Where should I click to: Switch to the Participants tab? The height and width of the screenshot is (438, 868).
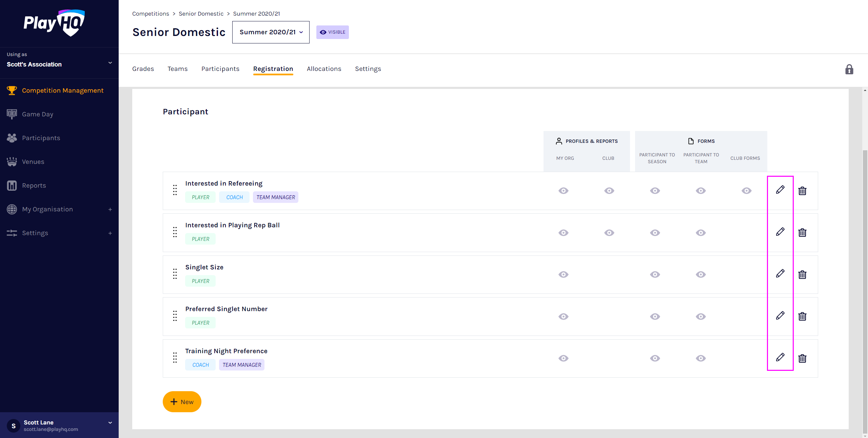tap(220, 69)
